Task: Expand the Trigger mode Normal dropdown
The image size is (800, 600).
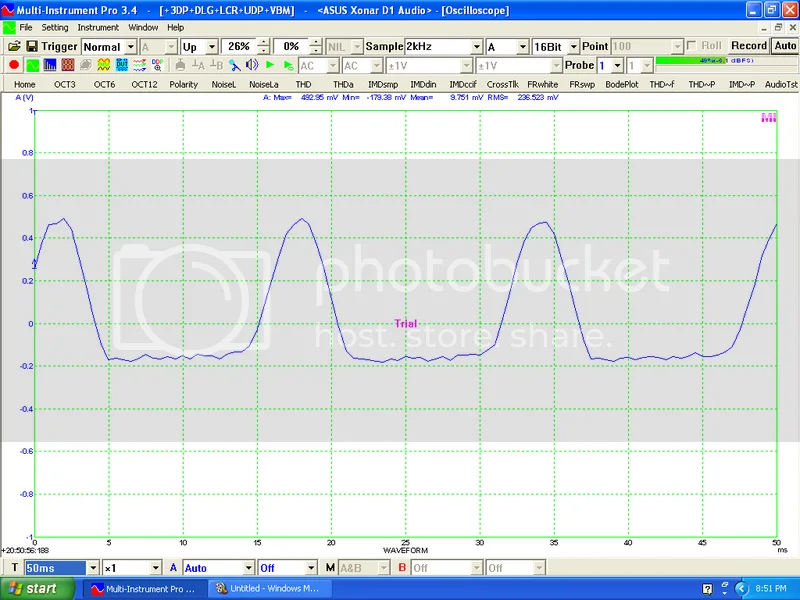Action: 130,47
